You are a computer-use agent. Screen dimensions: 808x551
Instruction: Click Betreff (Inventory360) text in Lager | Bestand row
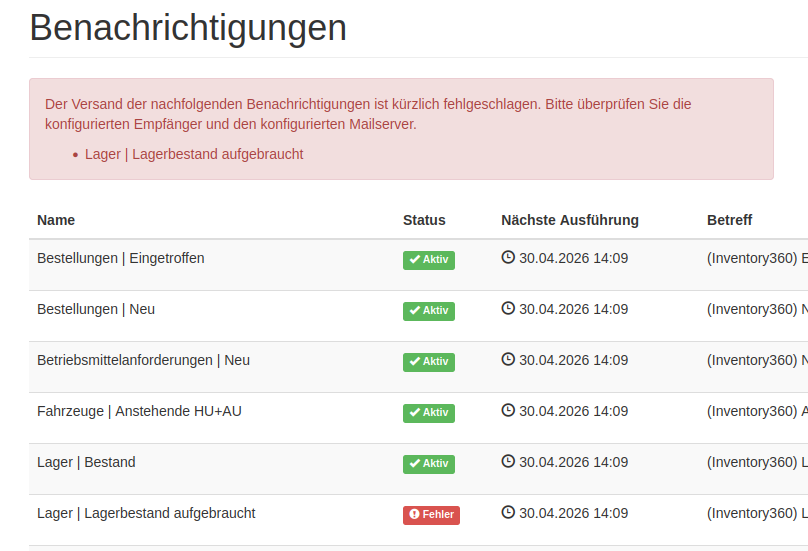pyautogui.click(x=757, y=462)
